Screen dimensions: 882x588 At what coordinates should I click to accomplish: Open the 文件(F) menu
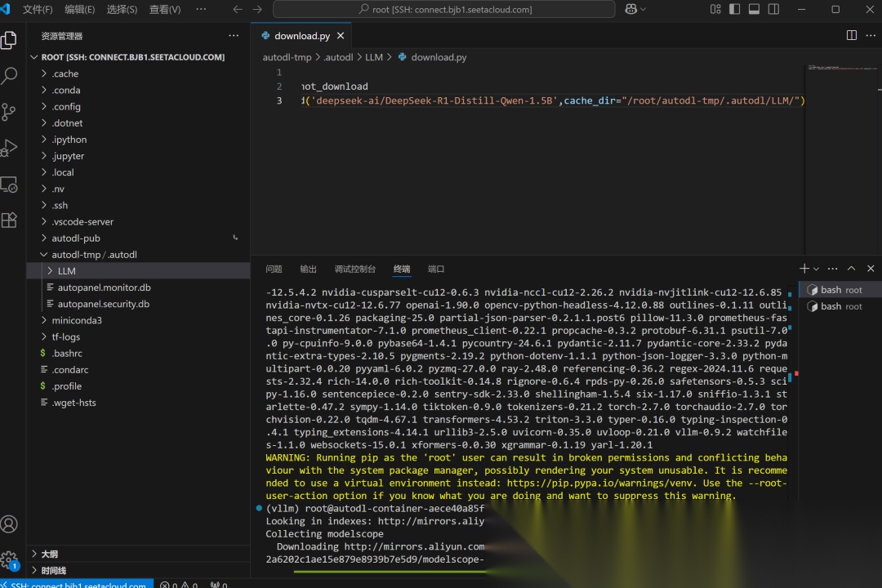pyautogui.click(x=38, y=10)
